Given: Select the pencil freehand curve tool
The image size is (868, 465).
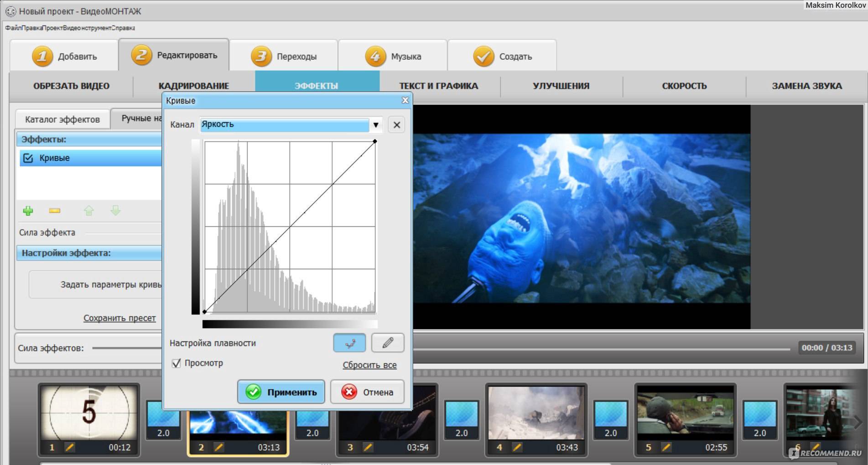Looking at the screenshot, I should pyautogui.click(x=388, y=343).
